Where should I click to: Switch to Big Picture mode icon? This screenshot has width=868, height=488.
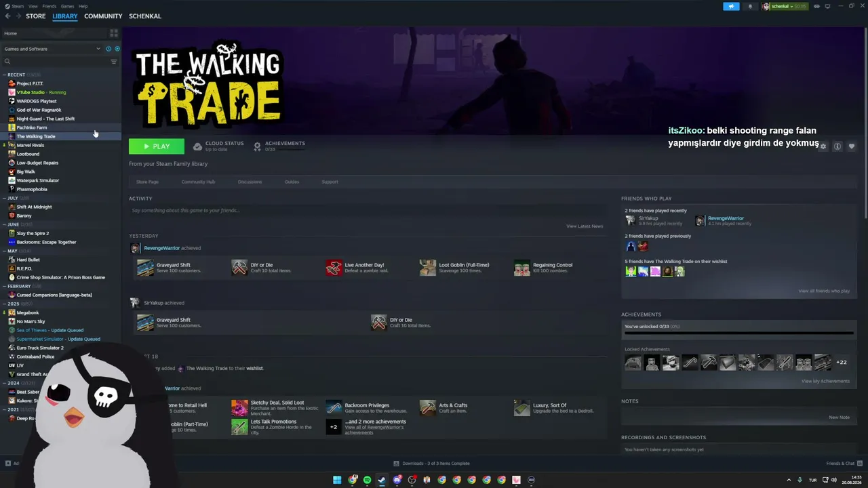click(x=828, y=6)
